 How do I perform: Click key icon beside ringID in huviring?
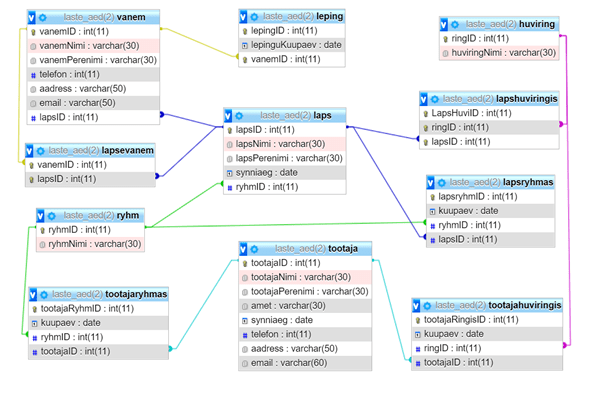pos(446,38)
